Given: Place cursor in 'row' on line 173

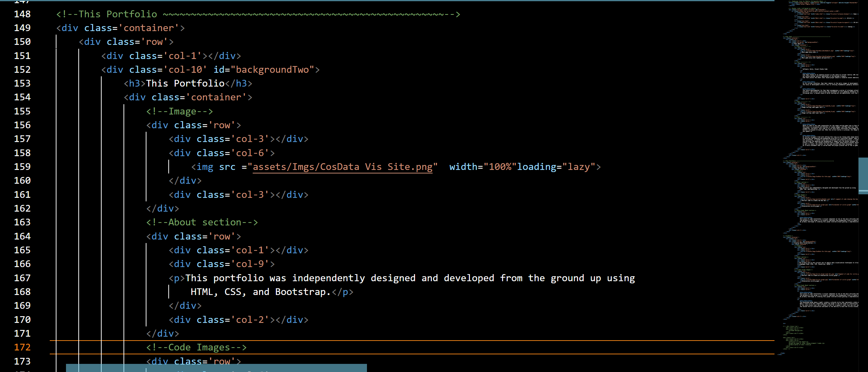Looking at the screenshot, I should [x=222, y=361].
